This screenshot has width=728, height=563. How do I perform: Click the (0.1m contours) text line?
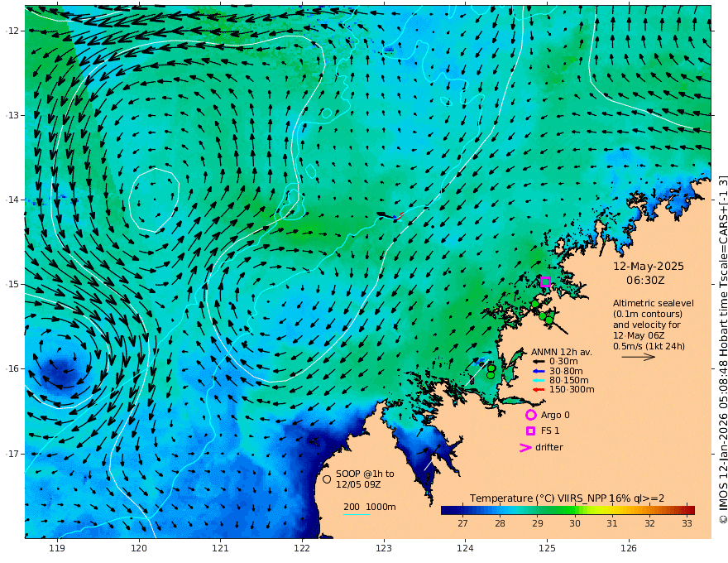click(648, 314)
